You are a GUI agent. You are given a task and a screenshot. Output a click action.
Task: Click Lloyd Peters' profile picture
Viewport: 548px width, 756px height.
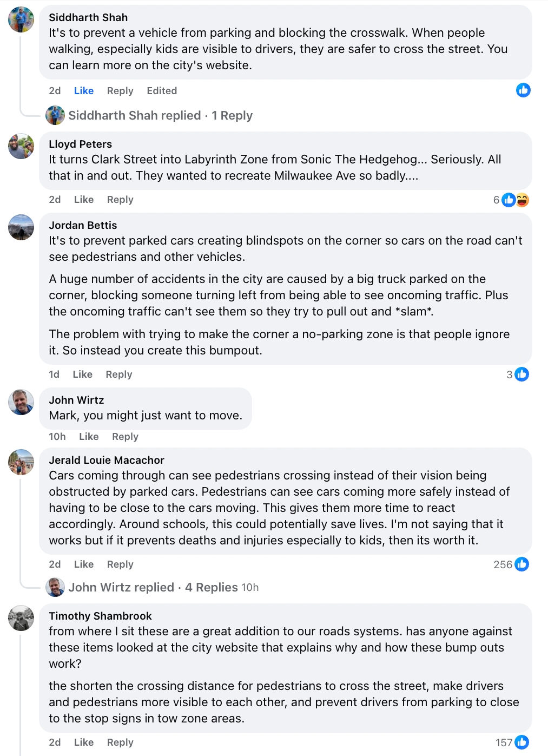tap(21, 146)
